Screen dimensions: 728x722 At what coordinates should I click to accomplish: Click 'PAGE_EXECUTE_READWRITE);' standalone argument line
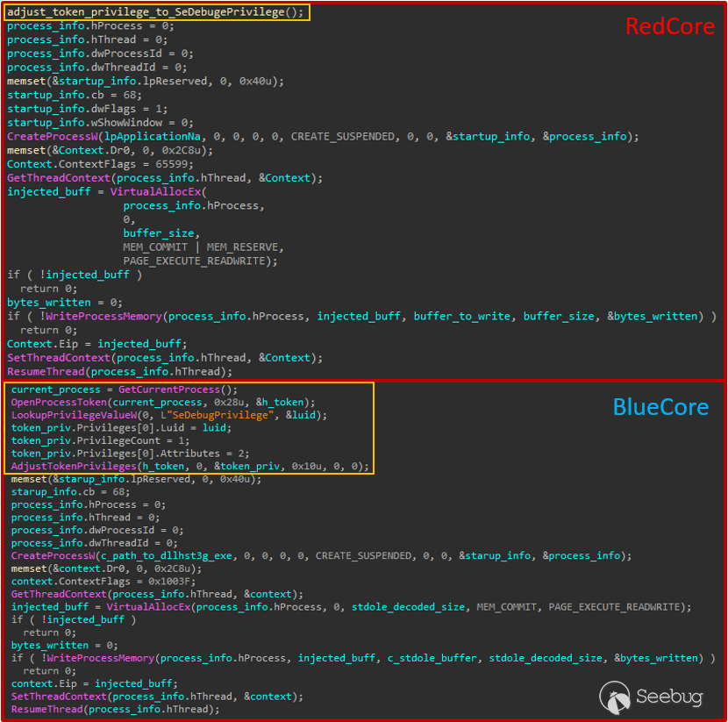coord(200,261)
